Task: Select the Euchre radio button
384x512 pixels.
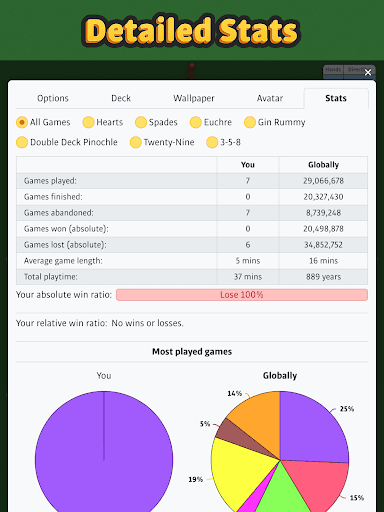Action: click(196, 122)
